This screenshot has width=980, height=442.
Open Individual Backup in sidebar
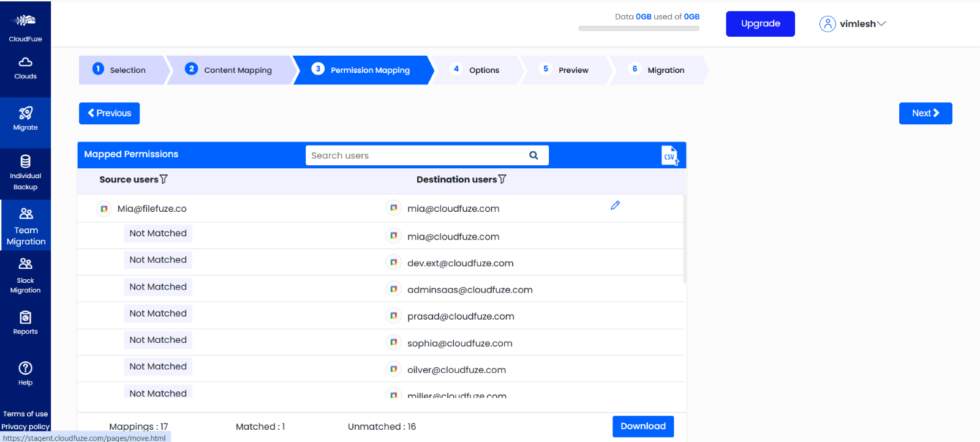25,173
